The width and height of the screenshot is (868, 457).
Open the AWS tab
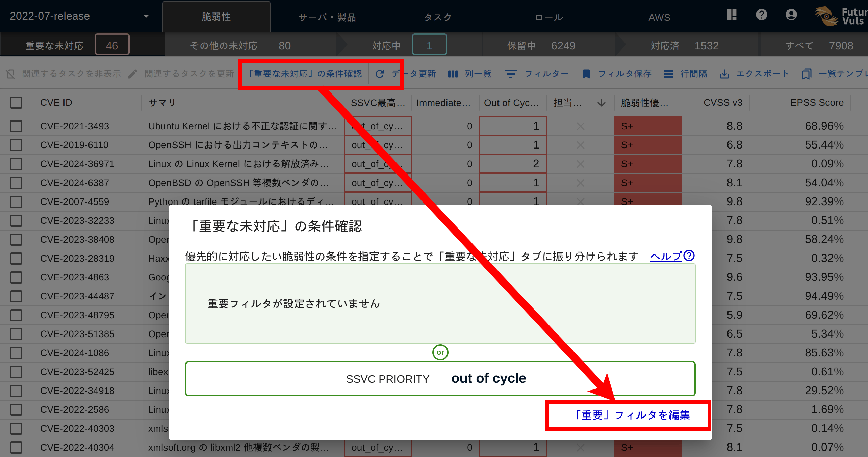point(659,17)
